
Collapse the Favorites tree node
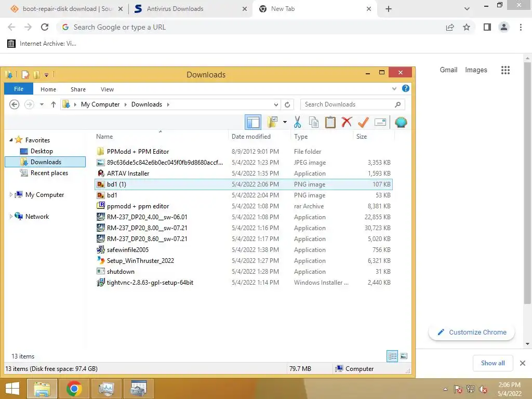[x=11, y=140]
